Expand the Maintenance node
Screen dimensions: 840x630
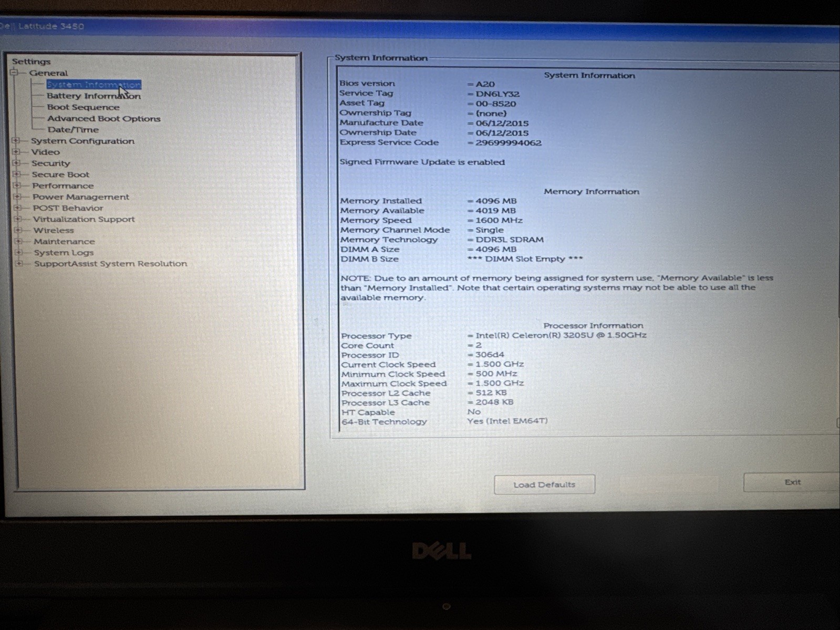tap(18, 241)
